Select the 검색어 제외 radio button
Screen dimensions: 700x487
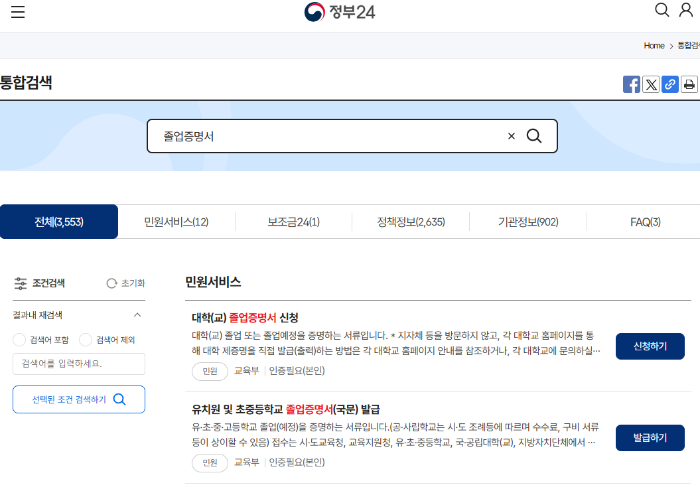click(x=85, y=340)
